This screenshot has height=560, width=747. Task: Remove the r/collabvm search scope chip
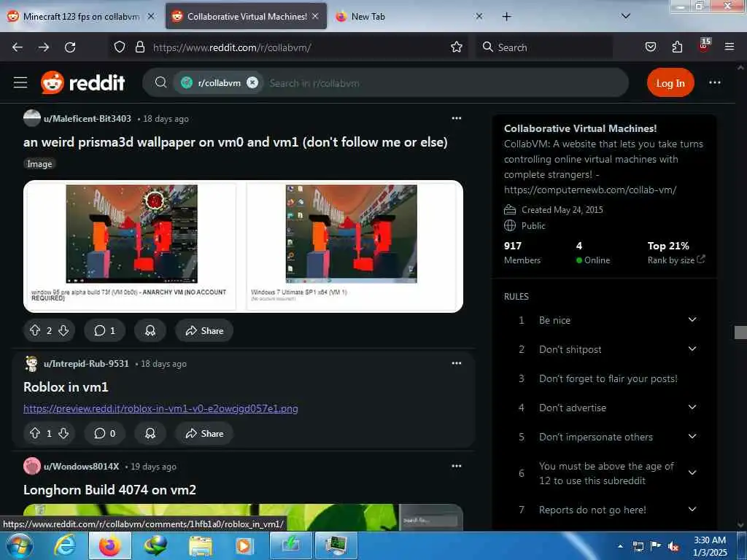point(252,83)
